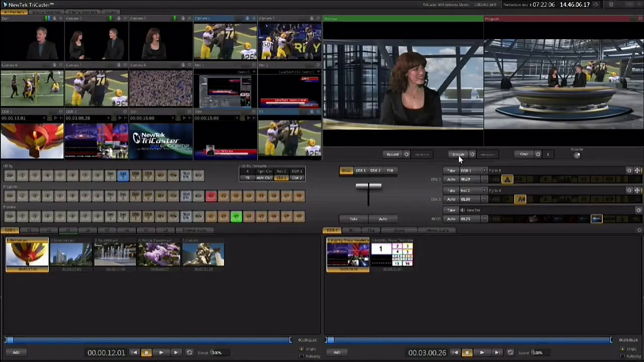Expand DSK 2 duration dropdown arrow
This screenshot has height=362, width=644.
[x=485, y=200]
